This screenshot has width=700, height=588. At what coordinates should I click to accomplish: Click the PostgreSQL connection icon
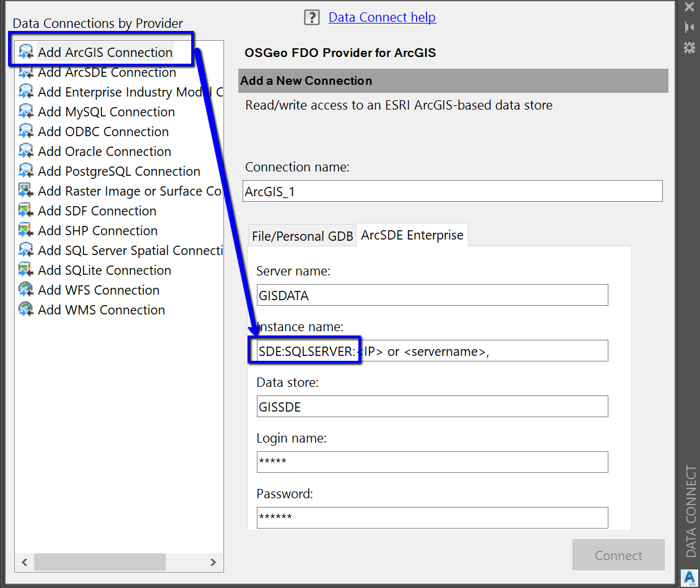[26, 171]
